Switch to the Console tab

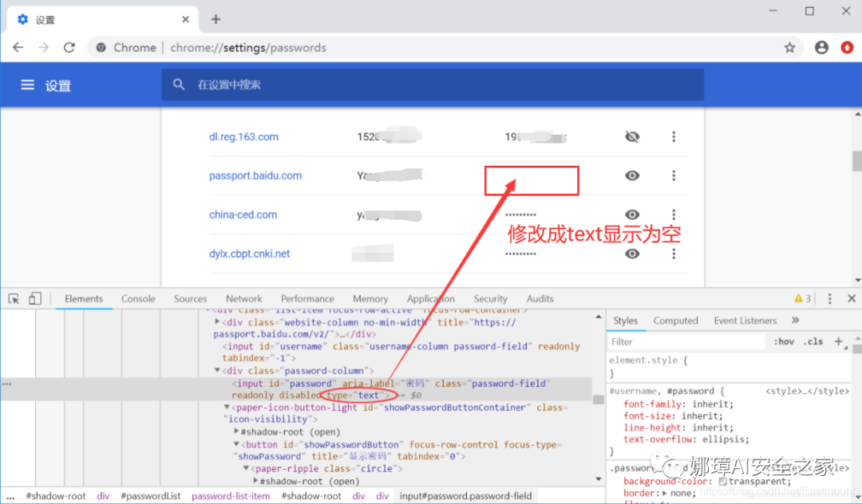point(138,299)
